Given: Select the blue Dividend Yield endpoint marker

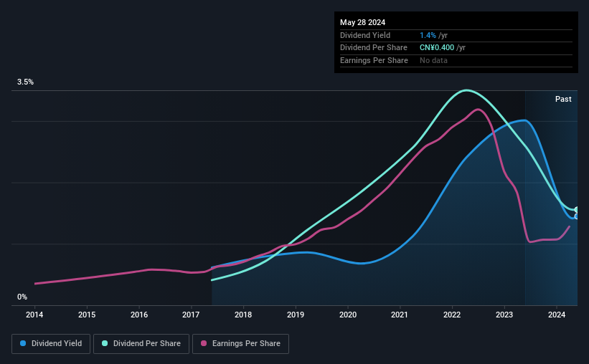Looking at the screenshot, I should 576,216.
